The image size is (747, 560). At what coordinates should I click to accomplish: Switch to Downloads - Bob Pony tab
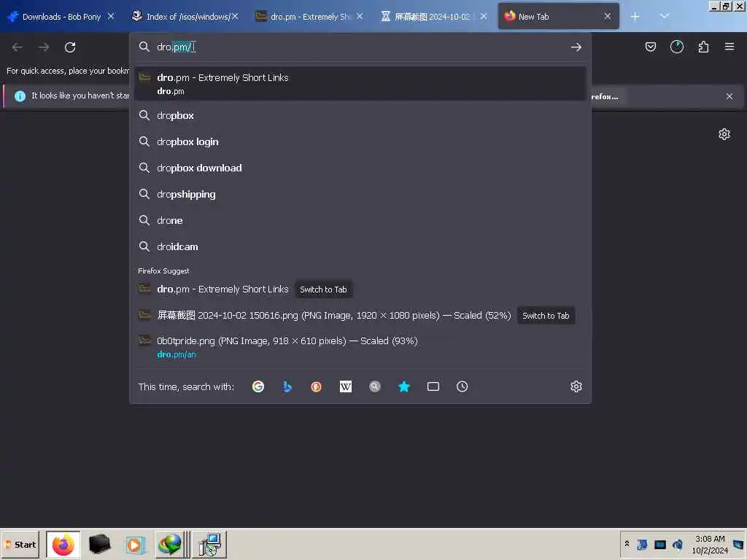[61, 17]
